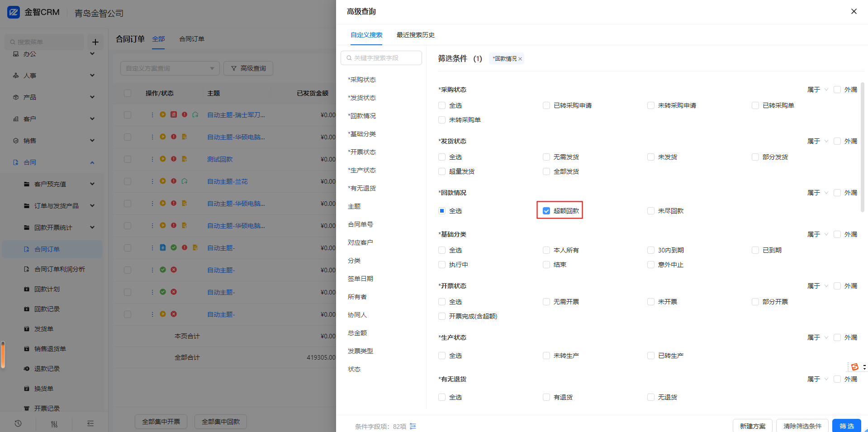Viewport: 868px width, 432px height.
Task: Check the 未尽回款 option
Action: click(x=651, y=211)
